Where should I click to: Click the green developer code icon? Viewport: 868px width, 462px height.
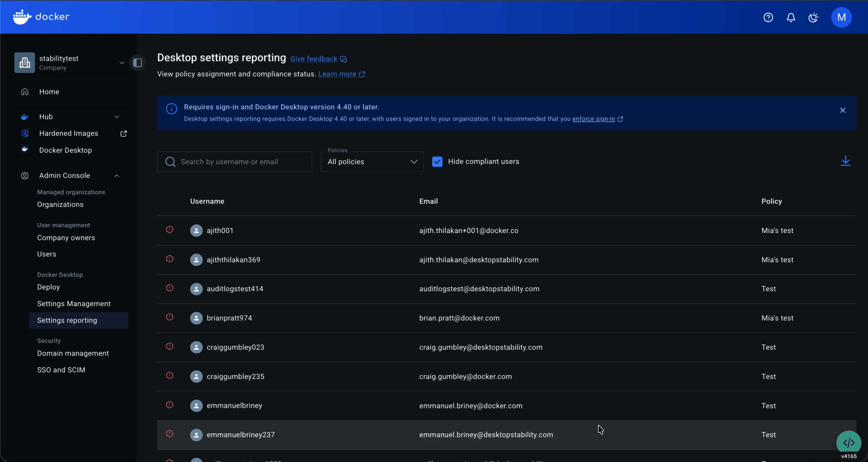pyautogui.click(x=848, y=442)
